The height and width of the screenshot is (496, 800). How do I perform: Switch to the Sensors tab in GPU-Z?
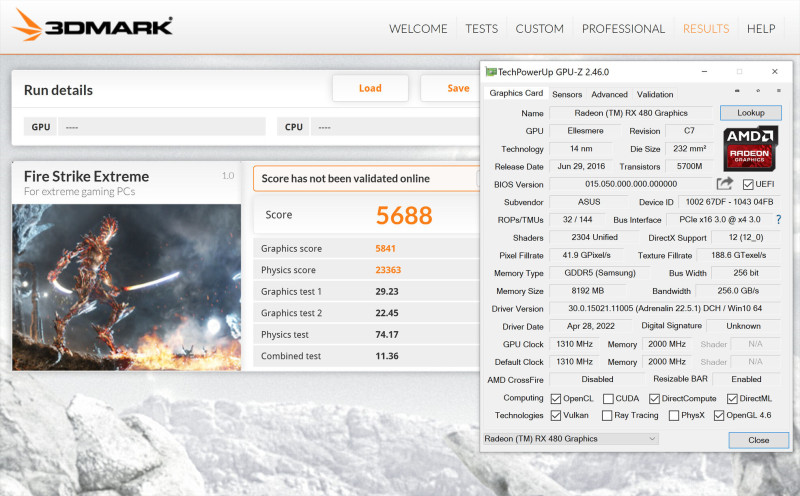click(567, 94)
